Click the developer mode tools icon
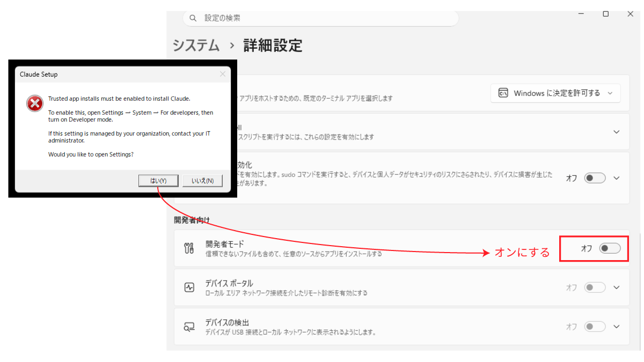This screenshot has height=362, width=644. point(189,248)
